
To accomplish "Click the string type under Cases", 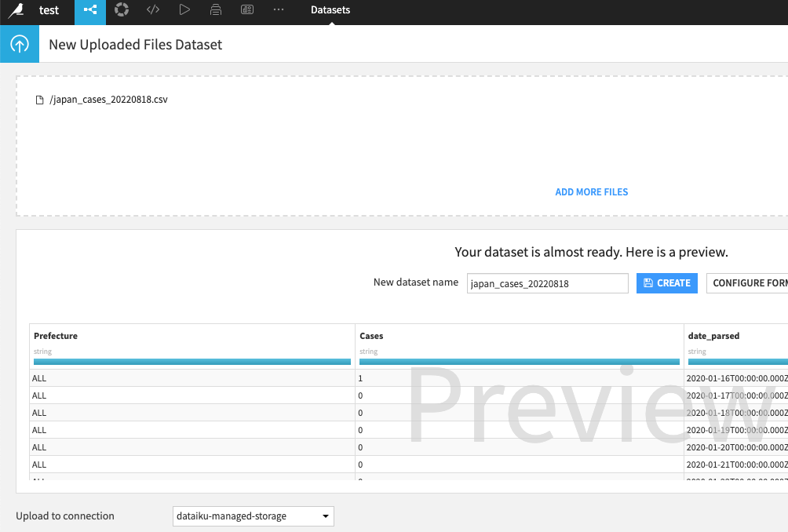I will click(x=368, y=352).
